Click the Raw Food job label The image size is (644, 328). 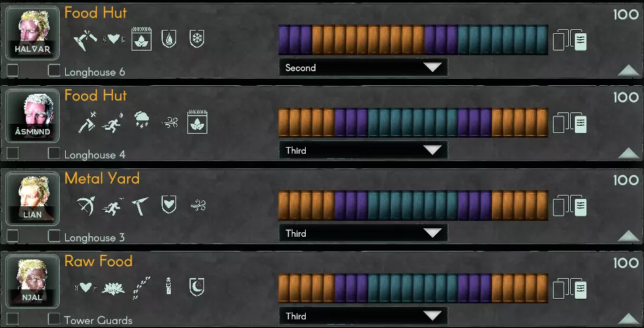[x=98, y=261]
